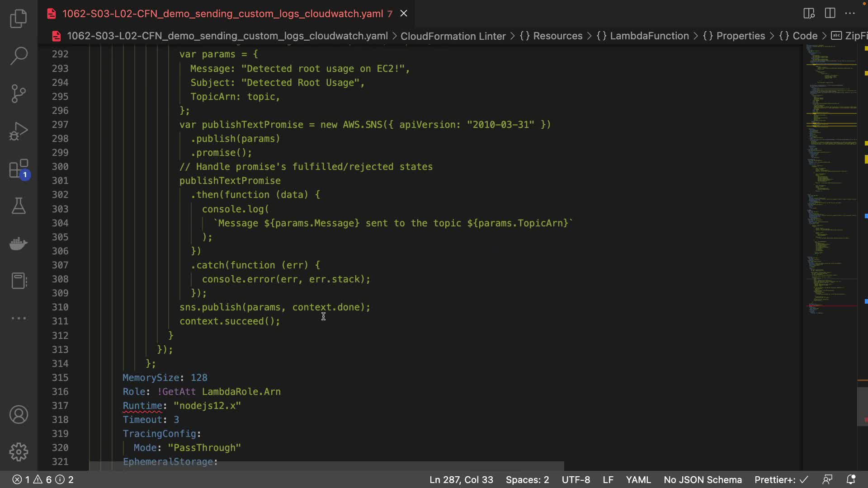This screenshot has width=868, height=488.
Task: Open the YAML language mode selector
Action: coord(638,480)
